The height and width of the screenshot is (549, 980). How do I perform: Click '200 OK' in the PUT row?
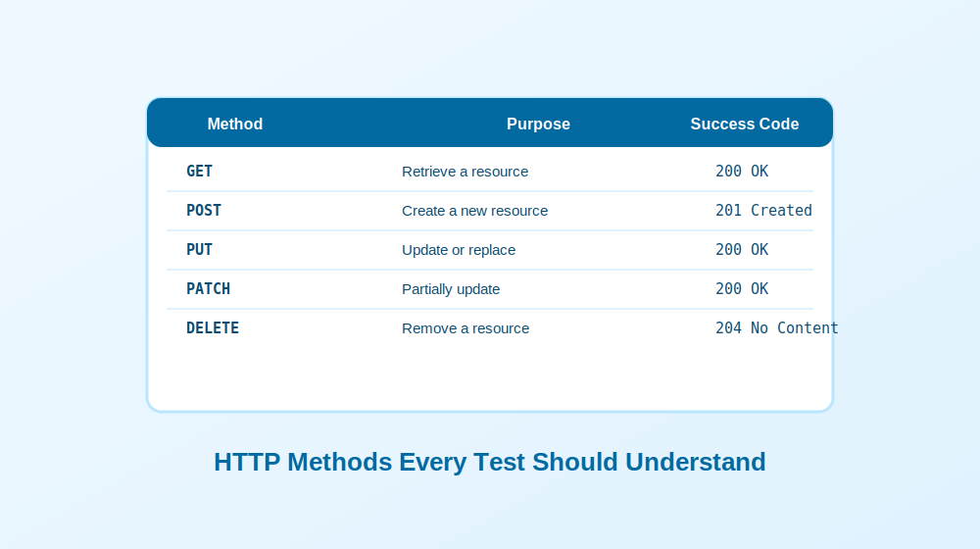tap(742, 250)
